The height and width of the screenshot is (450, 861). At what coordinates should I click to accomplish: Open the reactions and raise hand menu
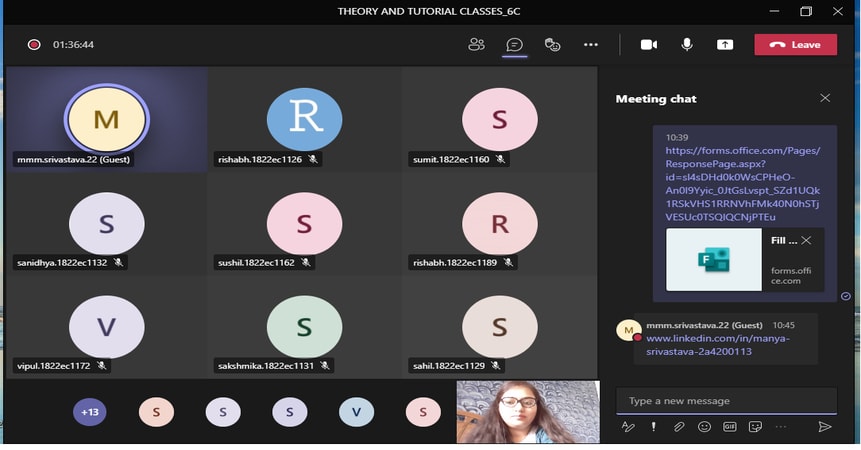tap(552, 45)
